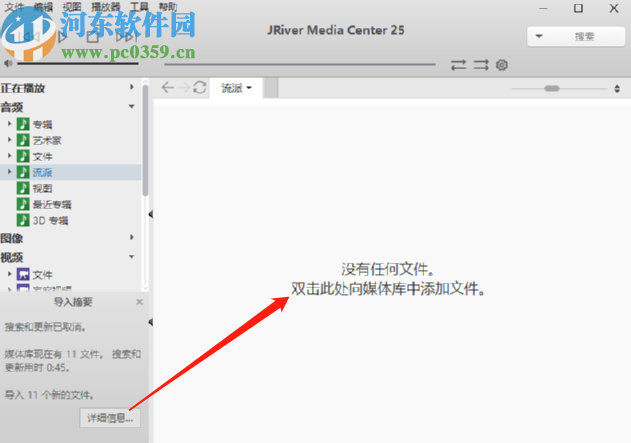Screen dimensions: 631x443
Task: Collapse the import summary pane arrow
Action: click(151, 322)
